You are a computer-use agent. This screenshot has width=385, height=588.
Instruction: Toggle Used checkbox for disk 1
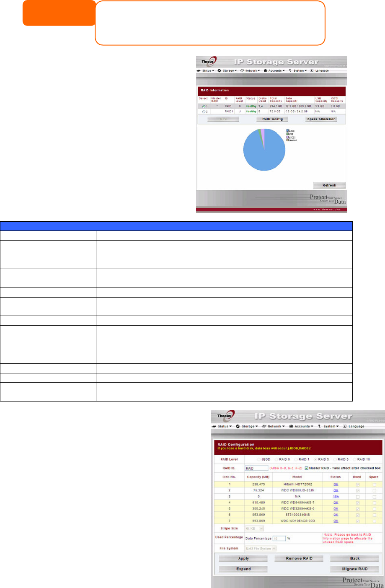(x=357, y=484)
